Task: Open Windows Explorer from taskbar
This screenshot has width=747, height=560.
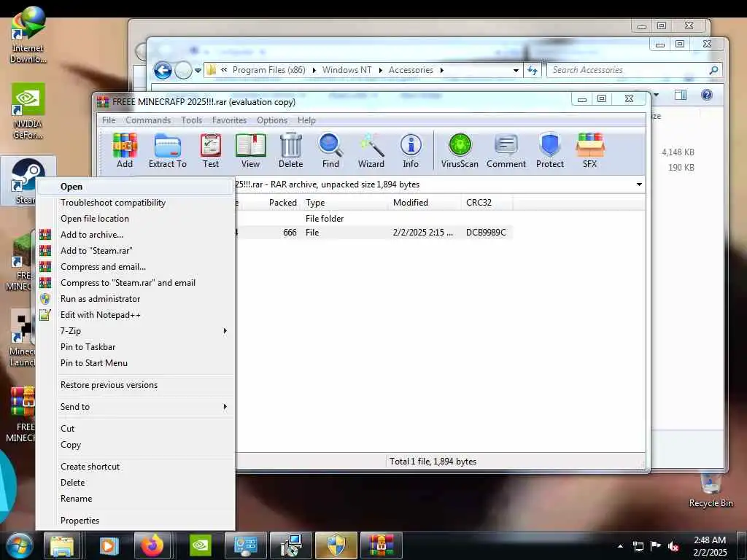Action: click(63, 545)
